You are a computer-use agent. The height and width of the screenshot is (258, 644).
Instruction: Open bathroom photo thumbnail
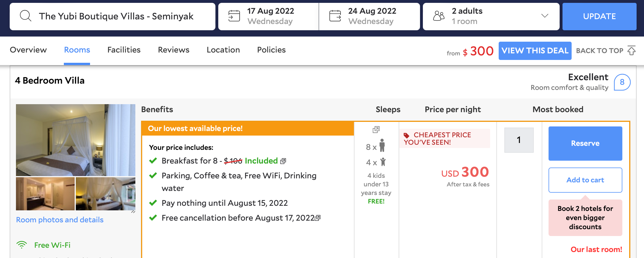[x=45, y=194]
